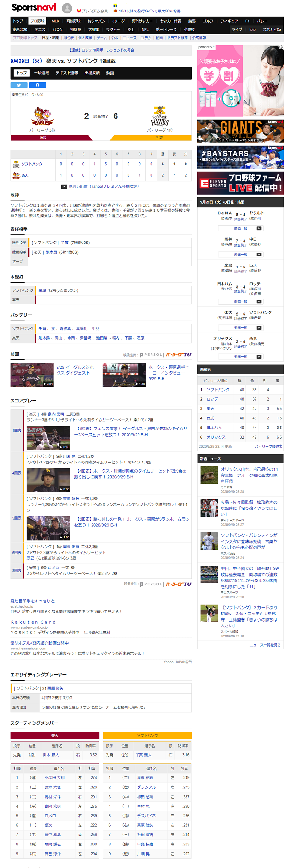
Task: Click the プレミアム会員 link in header
Action: pos(94,11)
